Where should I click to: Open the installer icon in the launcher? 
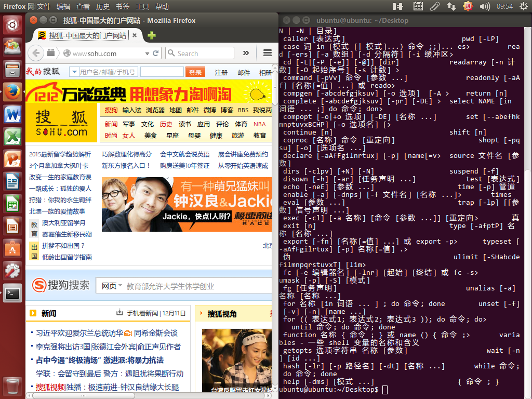(x=12, y=47)
